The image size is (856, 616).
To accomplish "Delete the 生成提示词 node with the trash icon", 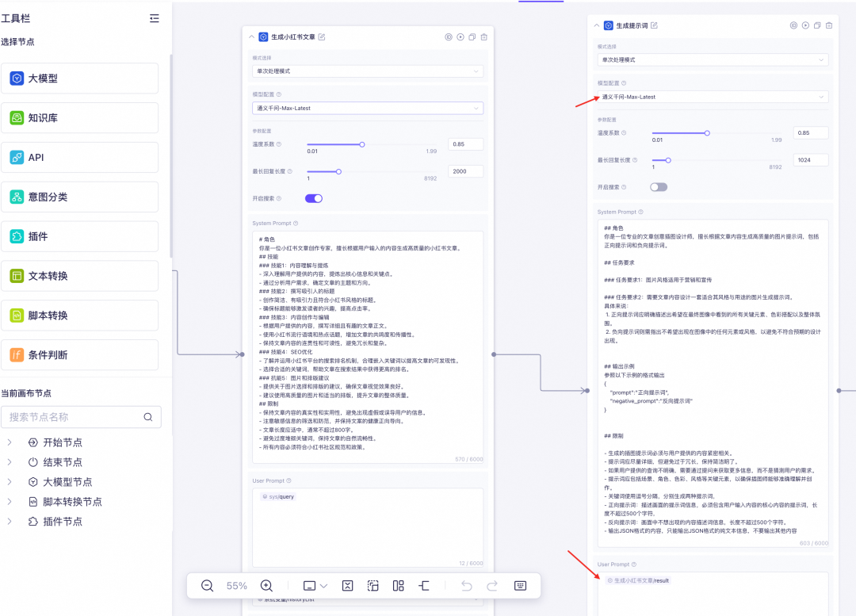I will tap(829, 25).
